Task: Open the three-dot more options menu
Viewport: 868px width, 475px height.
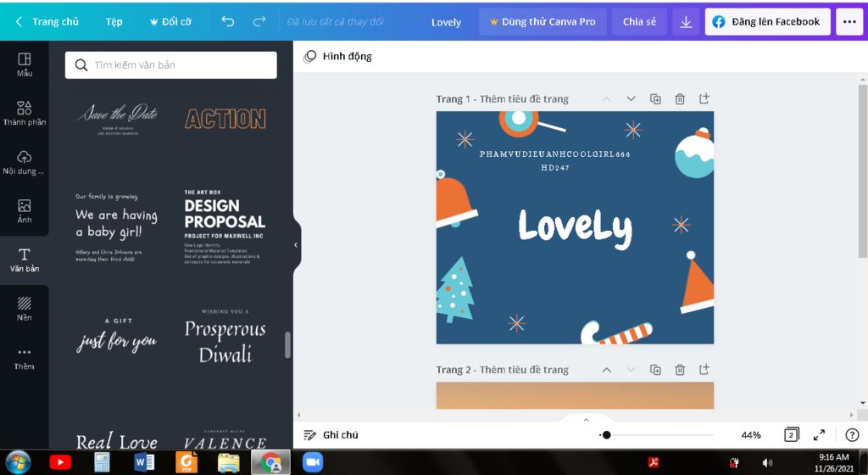Action: (849, 21)
